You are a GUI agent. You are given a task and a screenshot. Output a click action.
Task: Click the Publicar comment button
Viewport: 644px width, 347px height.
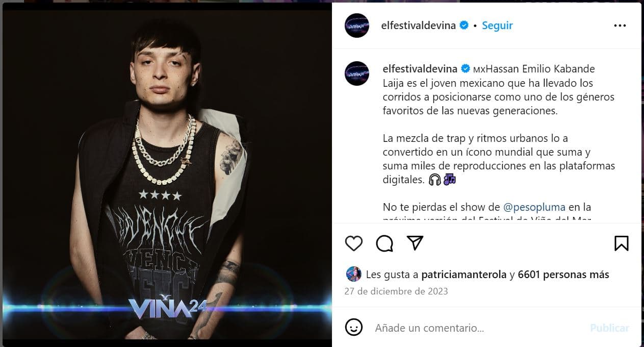(609, 328)
